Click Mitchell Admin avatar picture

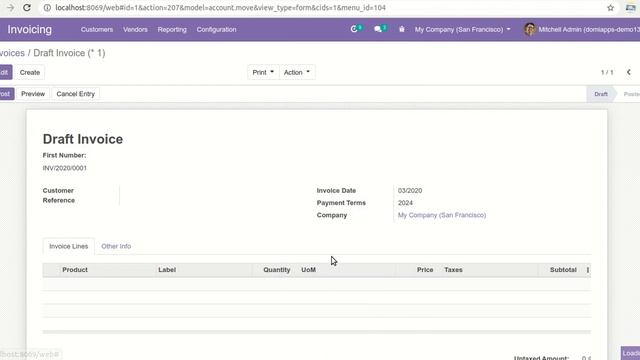[530, 29]
